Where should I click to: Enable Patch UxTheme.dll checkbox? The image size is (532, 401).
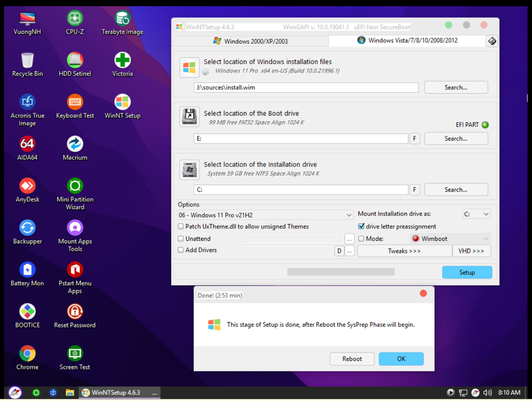point(181,226)
